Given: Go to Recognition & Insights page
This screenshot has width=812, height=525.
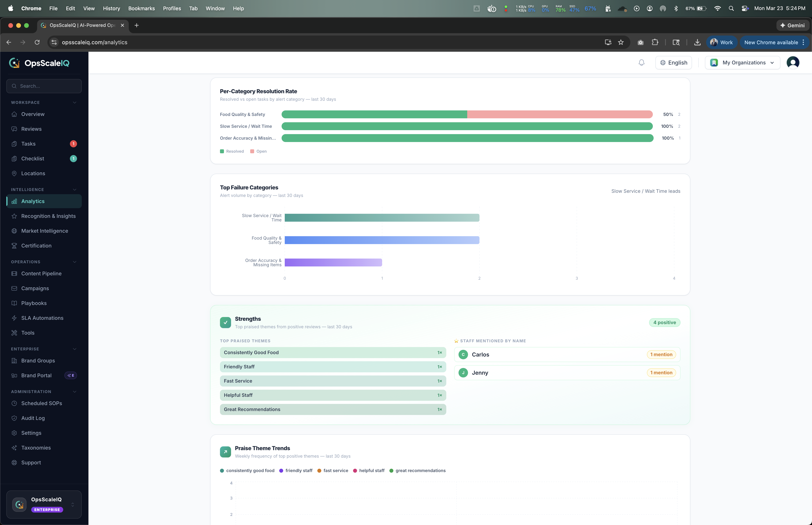Looking at the screenshot, I should pyautogui.click(x=48, y=216).
